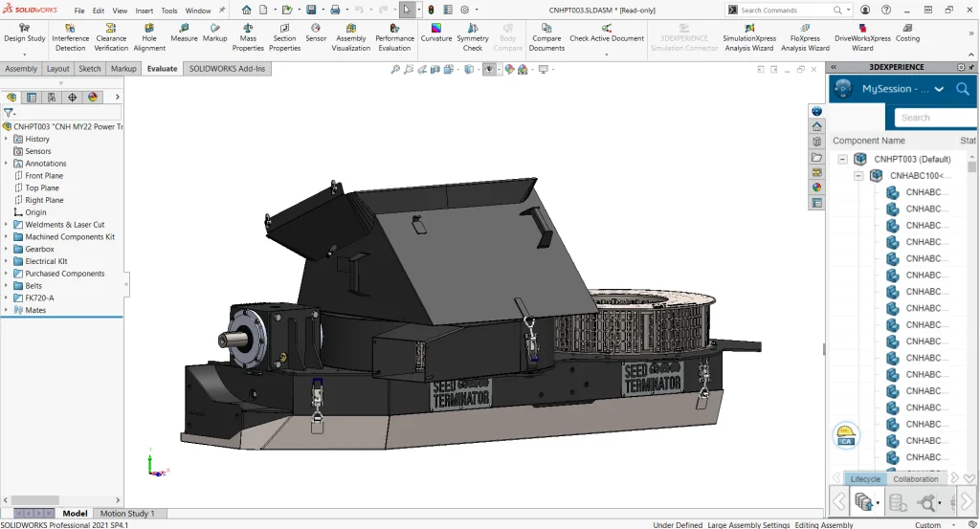The height and width of the screenshot is (529, 980).
Task: Pin the SOLIDWORKS menu bar
Action: pos(223,10)
